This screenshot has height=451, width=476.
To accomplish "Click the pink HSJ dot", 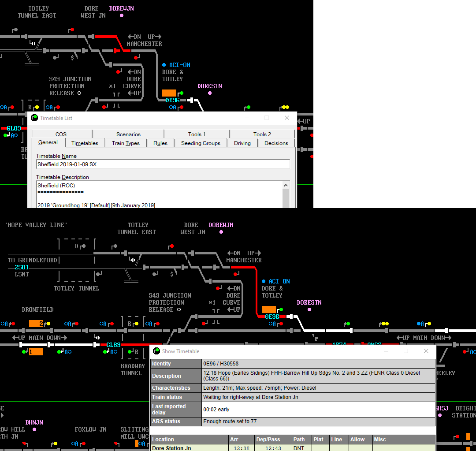I will click(x=440, y=415).
